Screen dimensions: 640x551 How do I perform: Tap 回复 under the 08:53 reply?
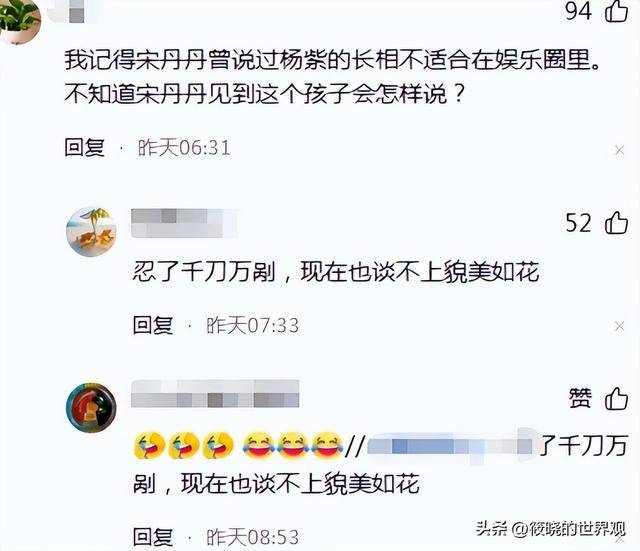(x=153, y=537)
